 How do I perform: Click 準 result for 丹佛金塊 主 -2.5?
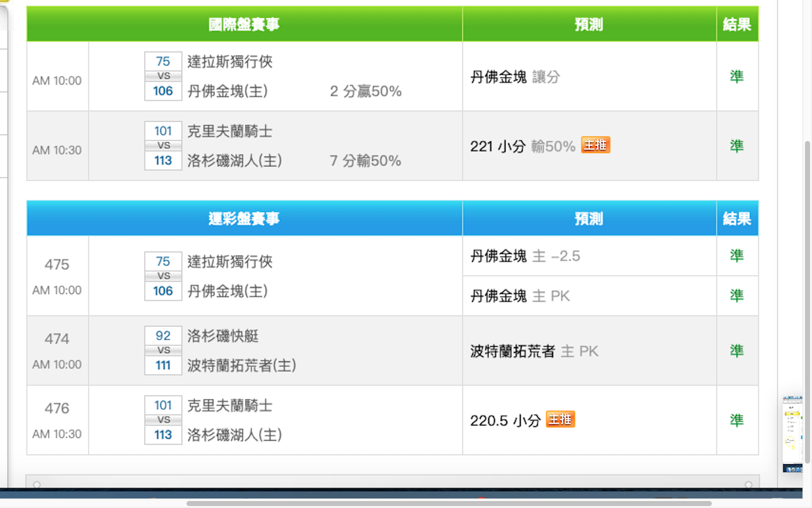click(x=737, y=256)
